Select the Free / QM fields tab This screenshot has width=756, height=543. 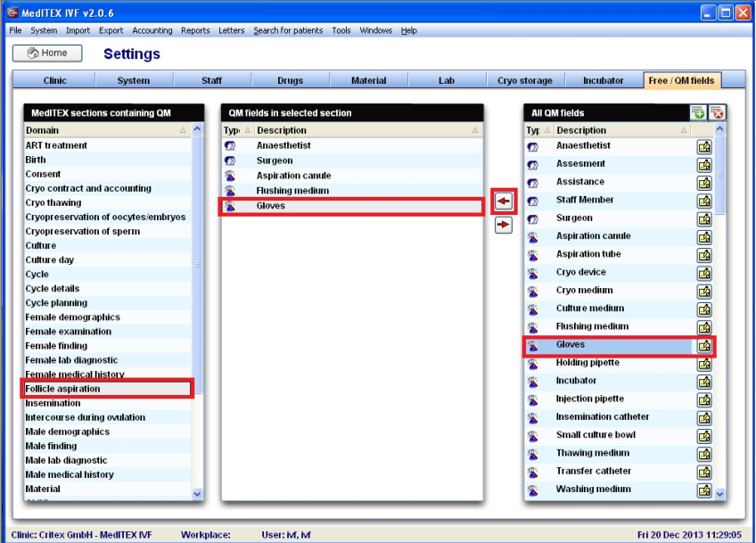(x=682, y=80)
